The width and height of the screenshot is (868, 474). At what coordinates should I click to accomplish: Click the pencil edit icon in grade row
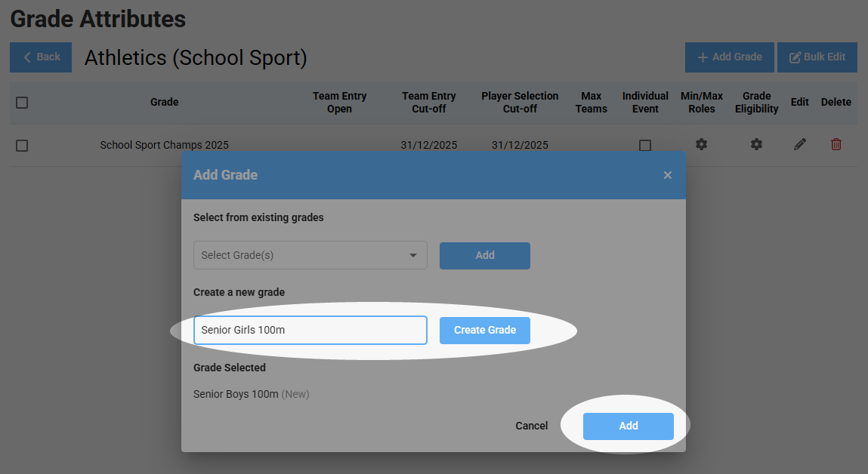799,144
